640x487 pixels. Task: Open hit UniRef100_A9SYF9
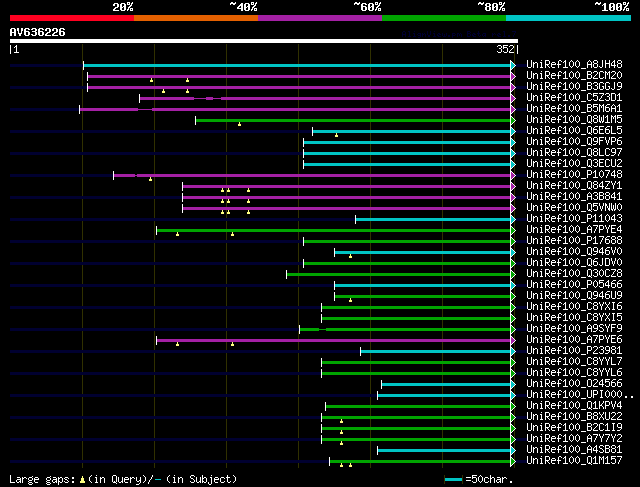(574, 329)
